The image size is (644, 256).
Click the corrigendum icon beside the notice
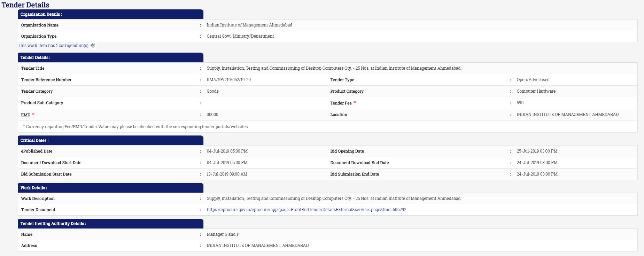tap(93, 46)
